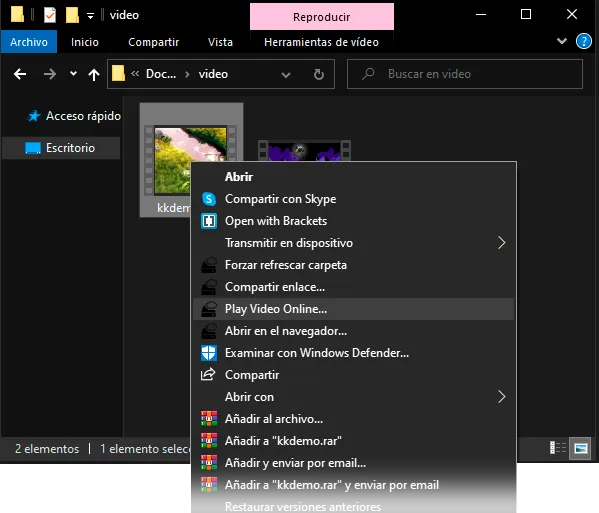Expand the ribbon with the chevron
Screen dimensions: 599x513
(x=562, y=41)
